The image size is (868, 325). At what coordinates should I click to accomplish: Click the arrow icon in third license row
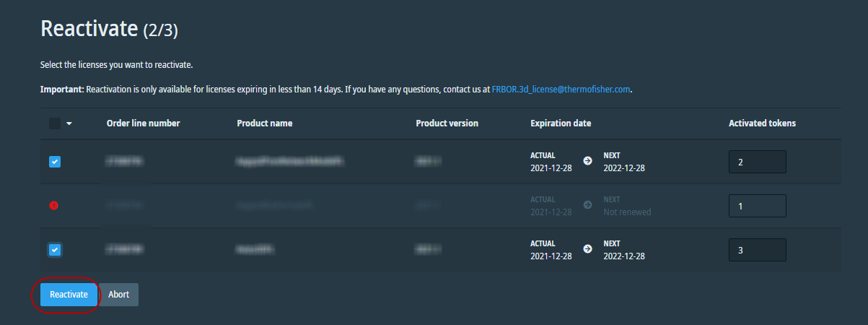(587, 249)
